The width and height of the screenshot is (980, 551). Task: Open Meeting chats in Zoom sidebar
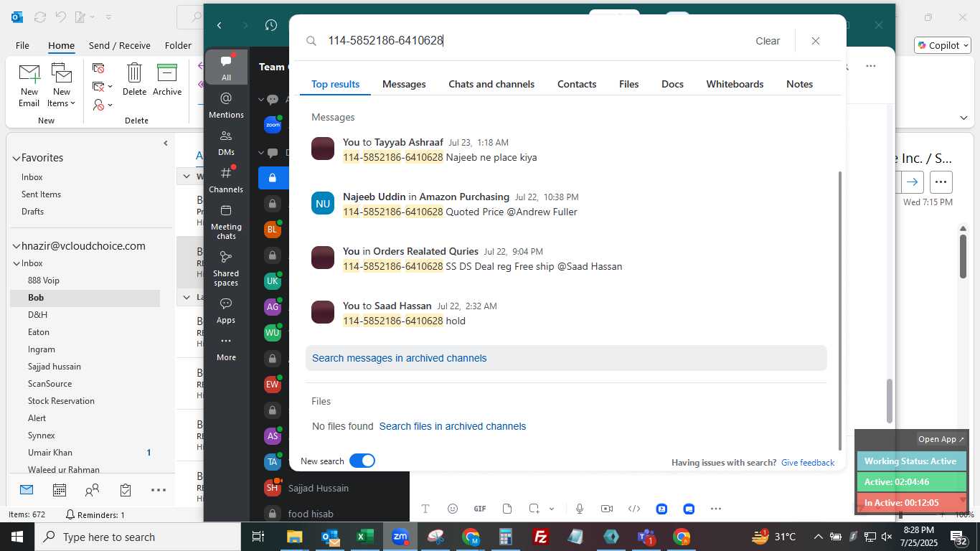coord(226,222)
